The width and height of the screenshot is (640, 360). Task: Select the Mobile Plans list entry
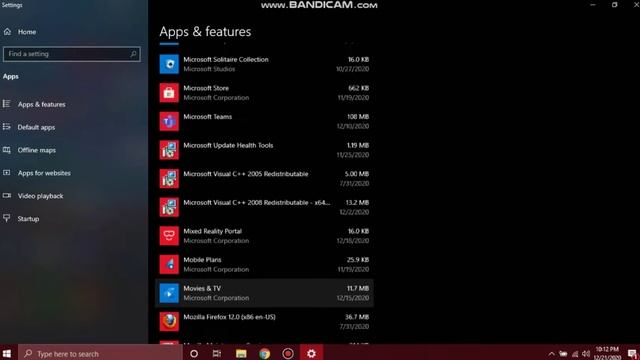264,264
